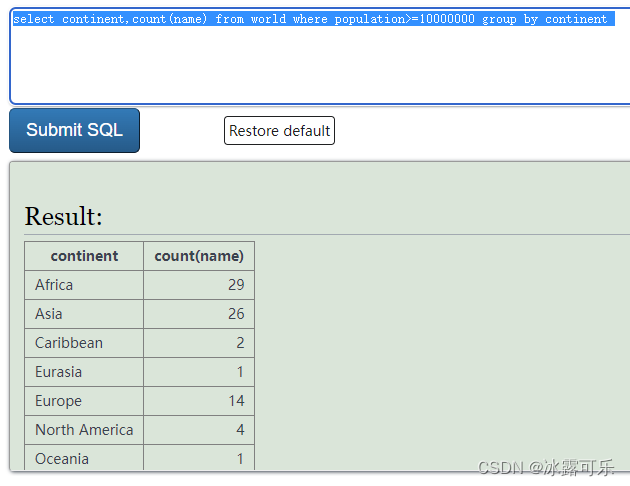Click the count value 2 for Caribbean
Viewport: 630px width, 486px height.
[199, 343]
